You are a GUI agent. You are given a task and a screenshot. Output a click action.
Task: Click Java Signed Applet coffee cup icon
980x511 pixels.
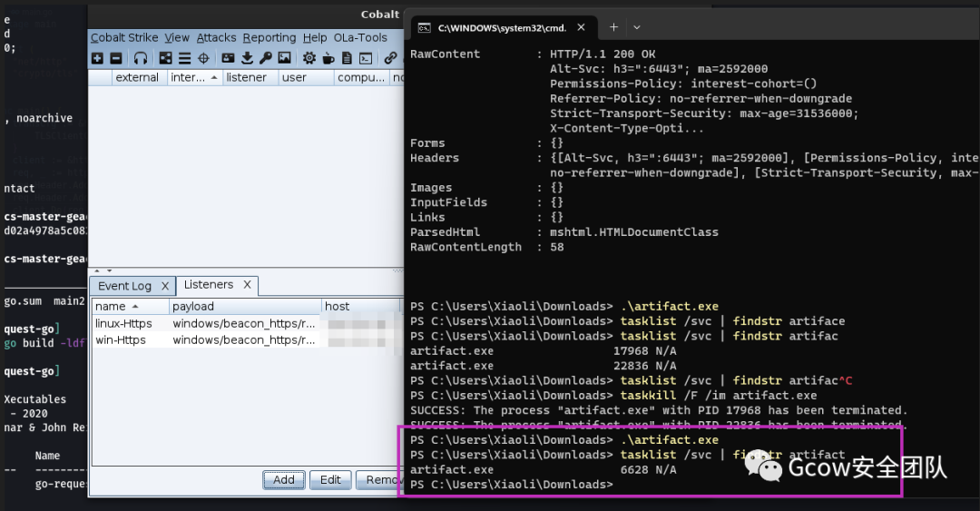(x=328, y=58)
